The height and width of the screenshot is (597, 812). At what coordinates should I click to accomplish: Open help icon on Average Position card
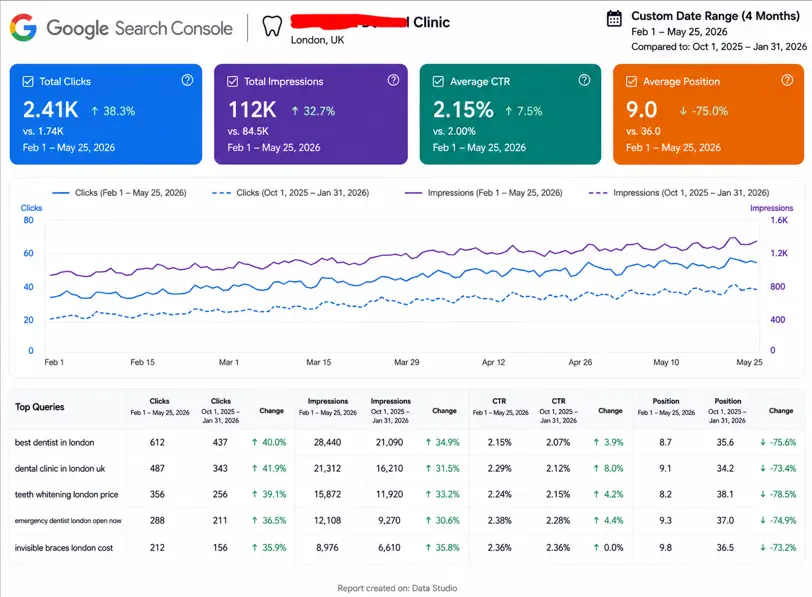tap(787, 80)
